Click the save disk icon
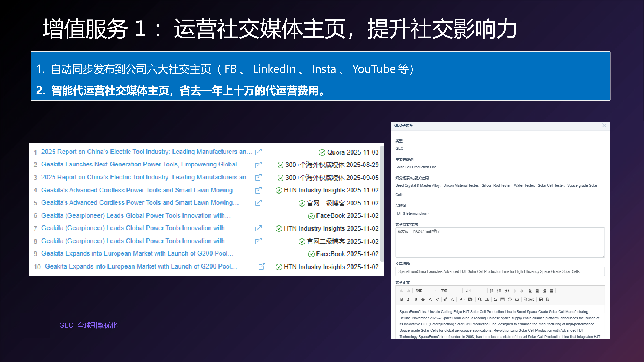The image size is (644, 362). 541,299
